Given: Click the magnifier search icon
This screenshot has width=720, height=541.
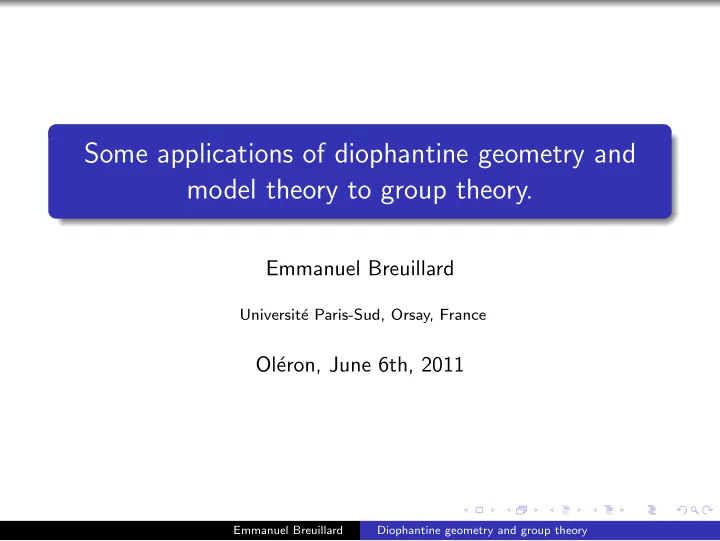Looking at the screenshot, I should [x=695, y=510].
